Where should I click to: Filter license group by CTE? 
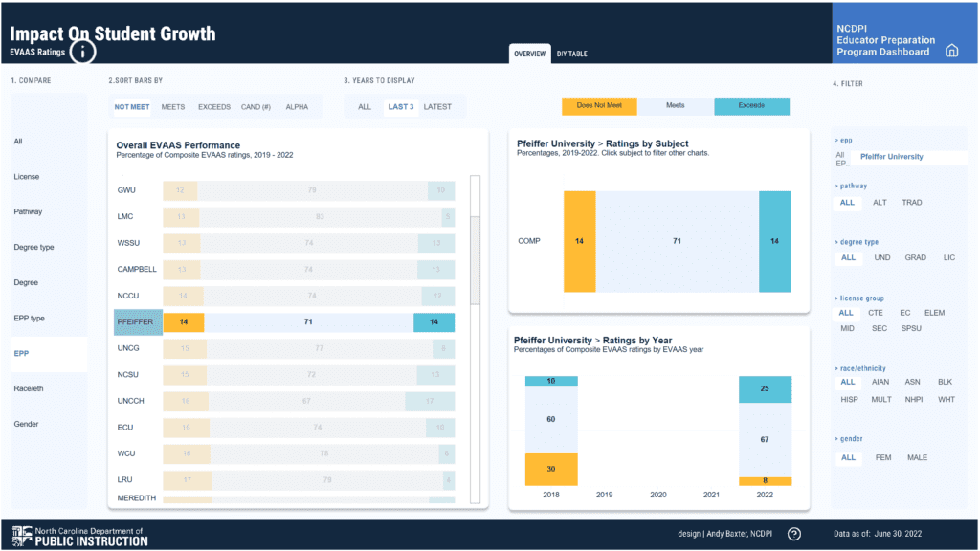point(876,313)
